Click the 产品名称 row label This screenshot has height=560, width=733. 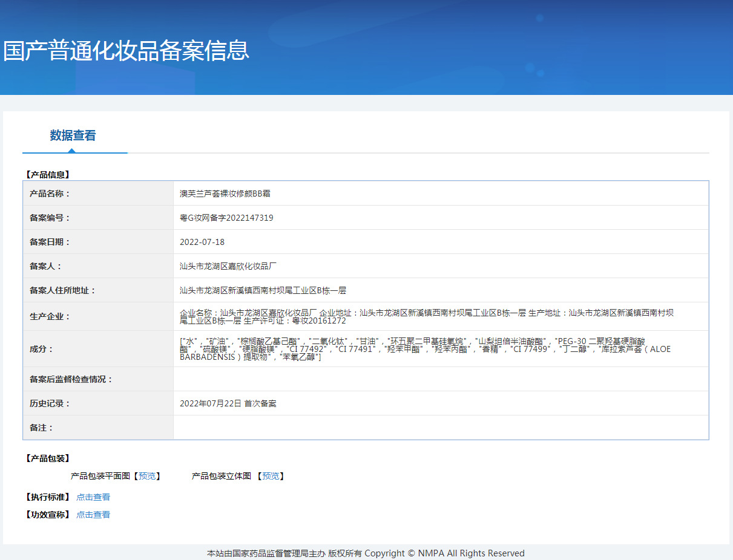click(x=50, y=194)
